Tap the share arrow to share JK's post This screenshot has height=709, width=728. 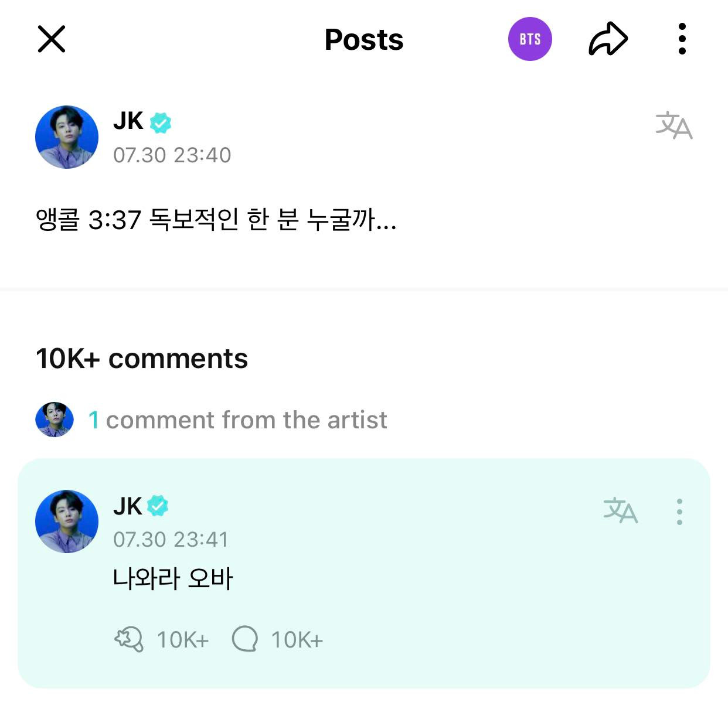coord(608,39)
